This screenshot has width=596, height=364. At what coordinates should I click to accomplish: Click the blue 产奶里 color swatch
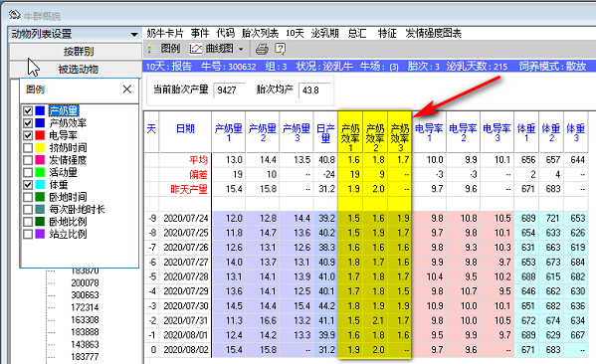tap(40, 111)
